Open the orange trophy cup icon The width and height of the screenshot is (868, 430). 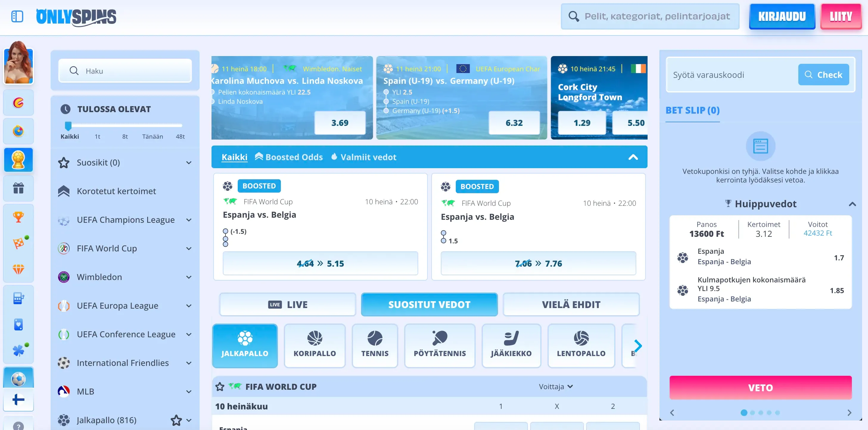[18, 217]
